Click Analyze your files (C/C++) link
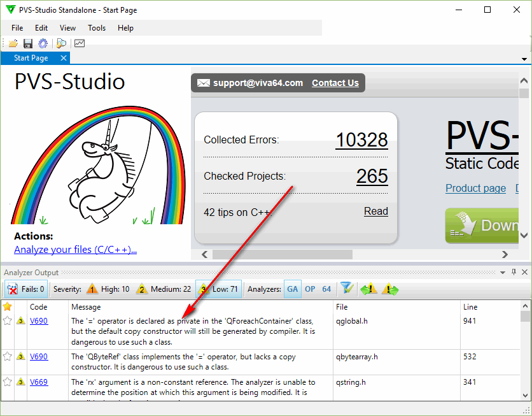The height and width of the screenshot is (416, 532). 75,250
